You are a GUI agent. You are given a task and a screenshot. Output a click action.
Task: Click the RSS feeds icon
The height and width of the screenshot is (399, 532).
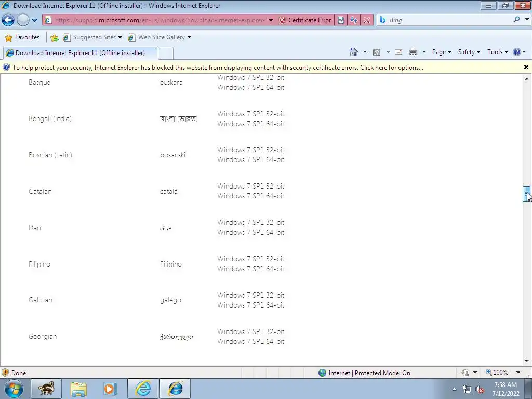point(377,52)
